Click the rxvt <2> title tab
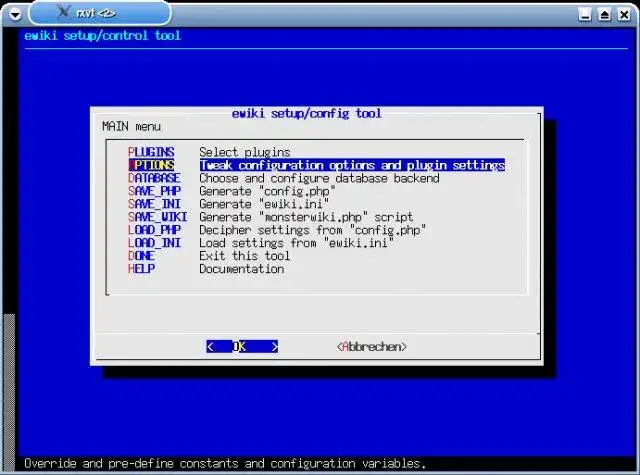Screen dimensions: 640x475 point(100,13)
